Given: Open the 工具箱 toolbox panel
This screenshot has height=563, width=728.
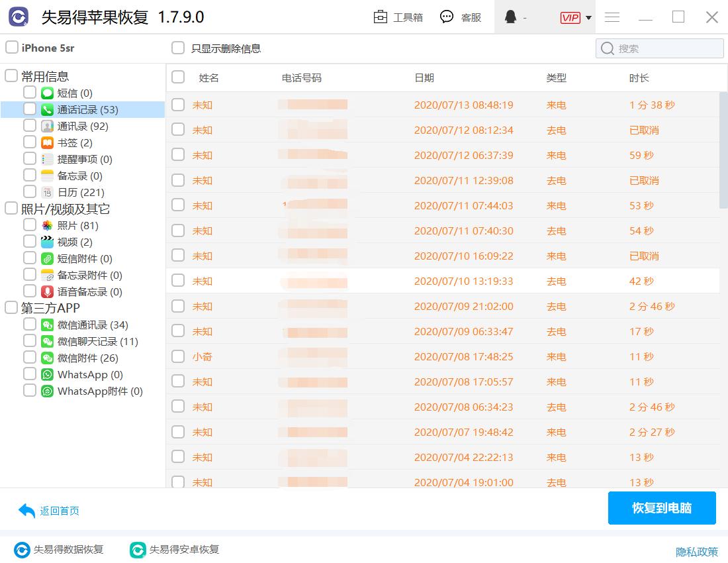Looking at the screenshot, I should [398, 17].
